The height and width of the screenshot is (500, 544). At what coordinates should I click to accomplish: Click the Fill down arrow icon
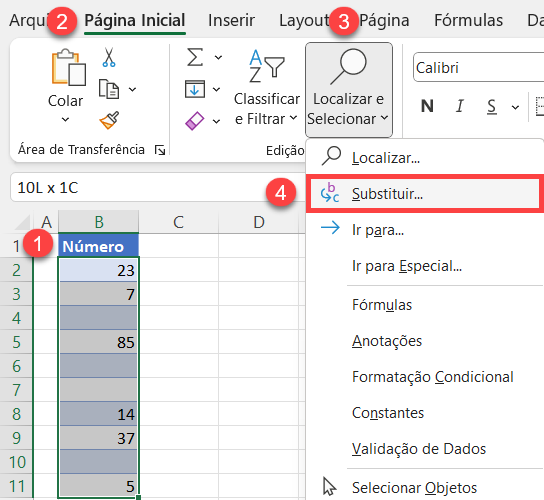coord(195,89)
